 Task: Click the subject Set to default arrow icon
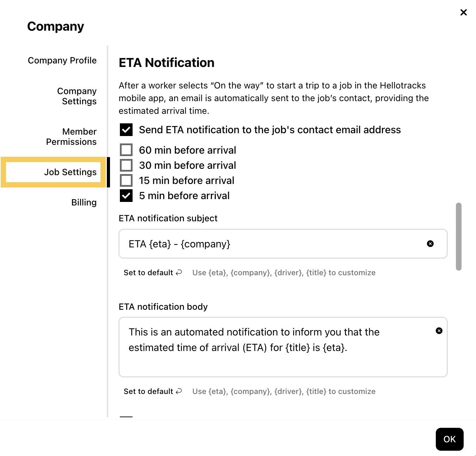pos(179,272)
